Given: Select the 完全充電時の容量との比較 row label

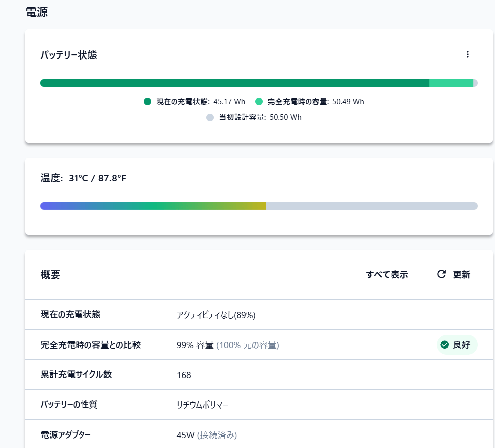Looking at the screenshot, I should 90,345.
